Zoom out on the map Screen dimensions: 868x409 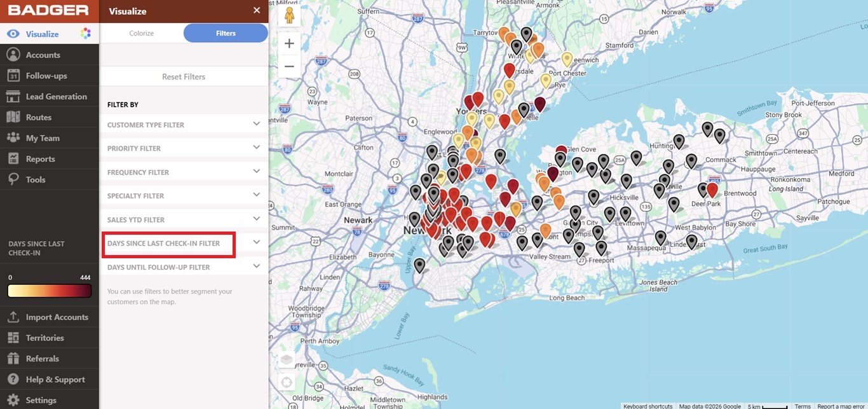(289, 66)
